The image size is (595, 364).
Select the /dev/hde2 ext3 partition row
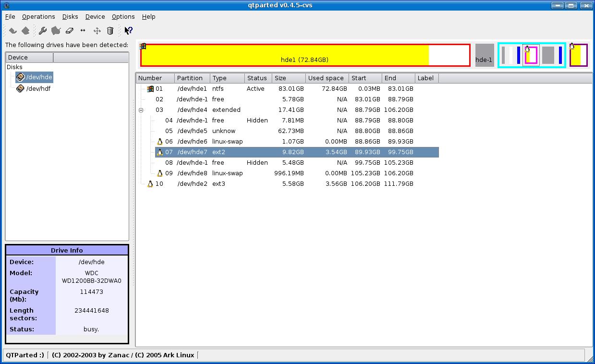192,183
